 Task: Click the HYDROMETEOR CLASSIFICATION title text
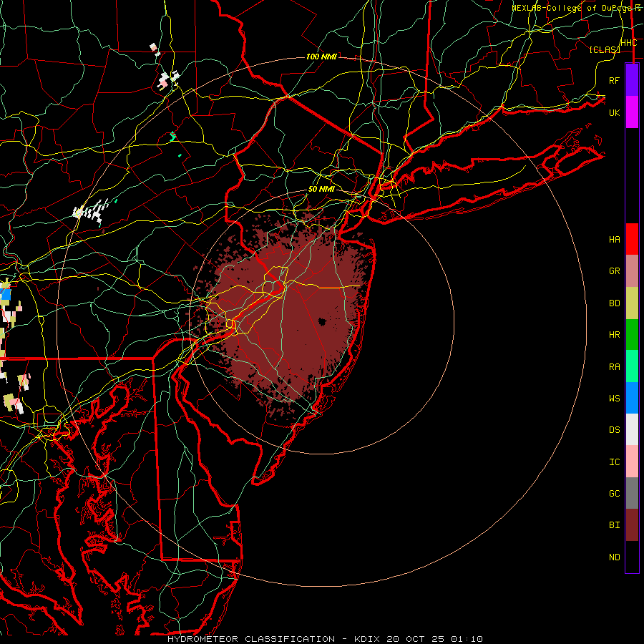point(251,639)
